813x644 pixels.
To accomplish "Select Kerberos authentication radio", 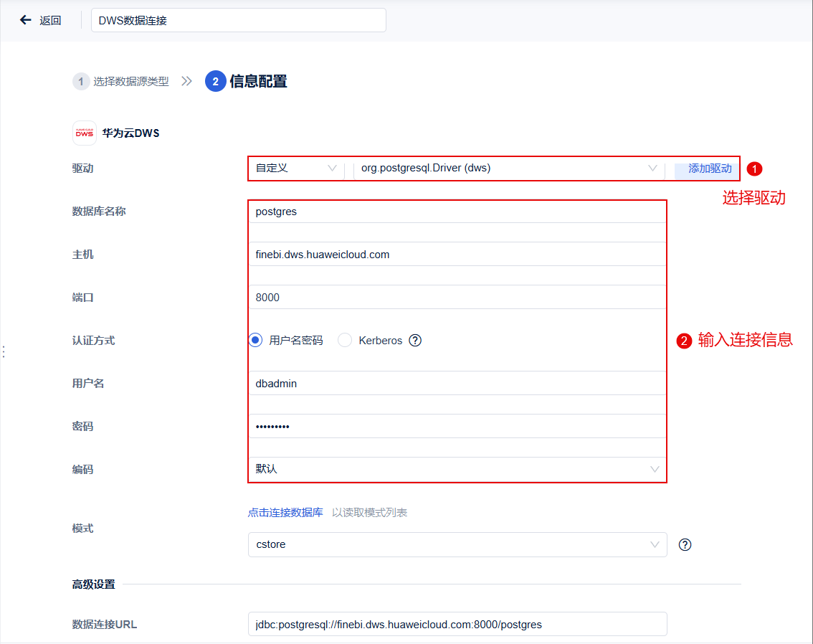I will tap(345, 340).
